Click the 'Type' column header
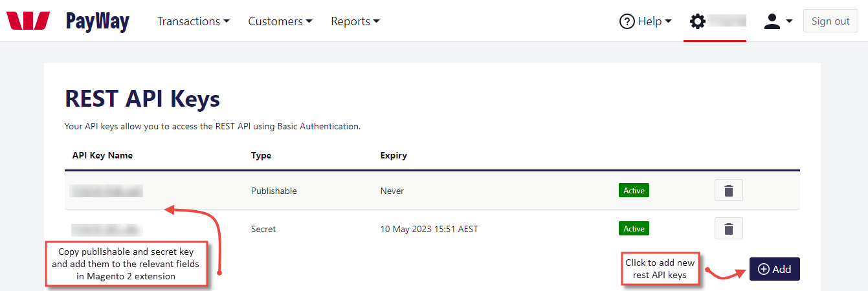 point(261,155)
